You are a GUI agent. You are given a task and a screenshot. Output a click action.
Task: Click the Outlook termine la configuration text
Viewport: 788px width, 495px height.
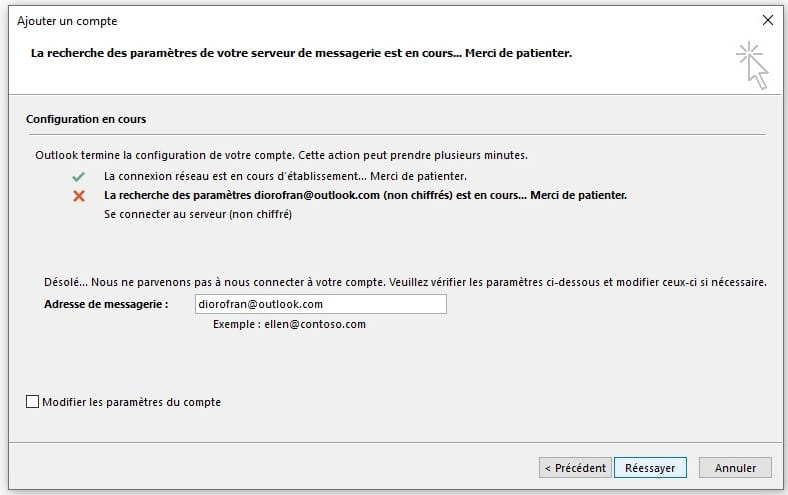[281, 155]
